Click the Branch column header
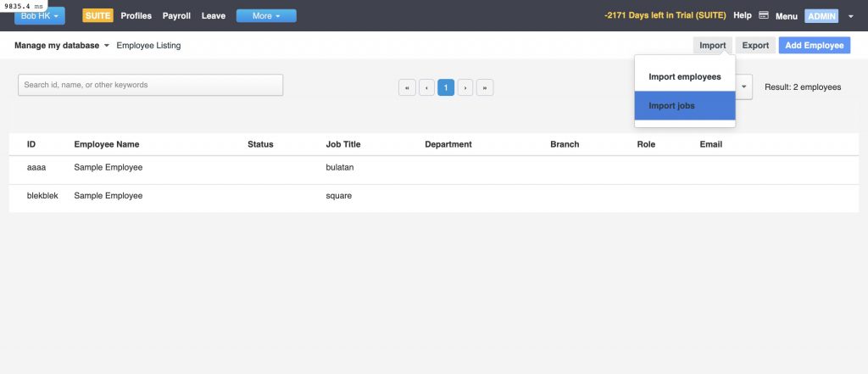Image resolution: width=868 pixels, height=374 pixels. tap(565, 144)
